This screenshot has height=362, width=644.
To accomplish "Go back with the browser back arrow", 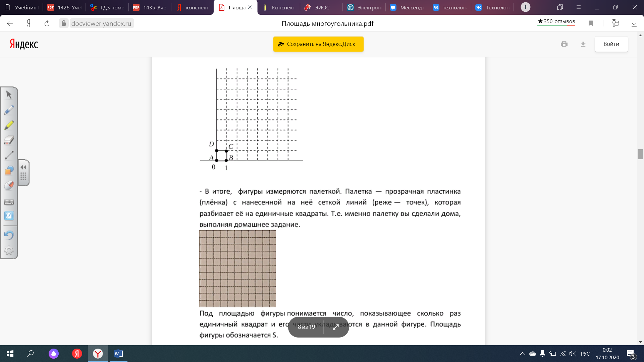I will [x=10, y=23].
